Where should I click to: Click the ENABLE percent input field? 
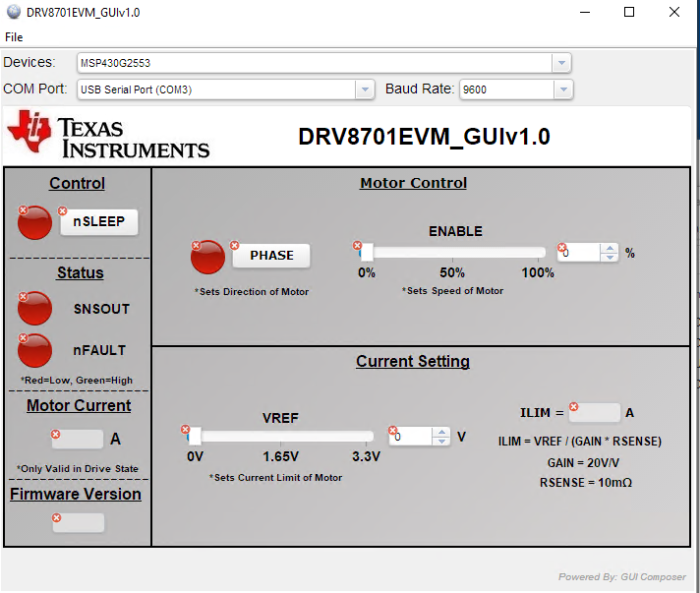pyautogui.click(x=579, y=253)
